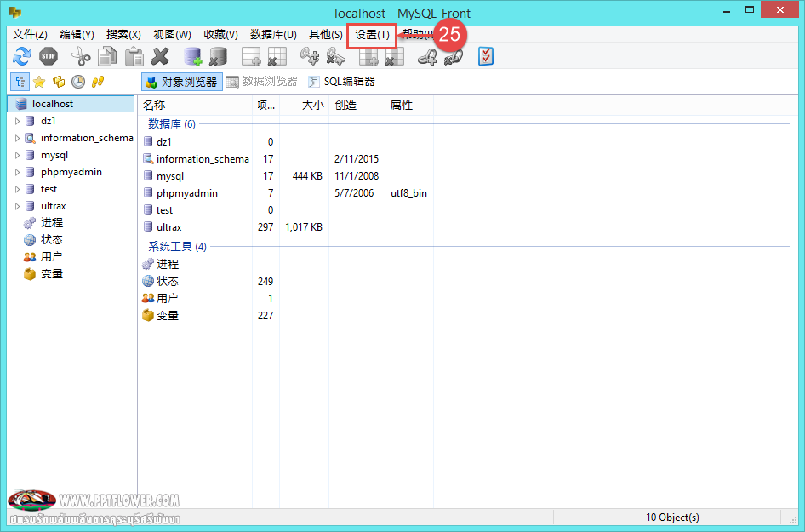Expand the ultrax tree node
The image size is (805, 532).
(18, 206)
